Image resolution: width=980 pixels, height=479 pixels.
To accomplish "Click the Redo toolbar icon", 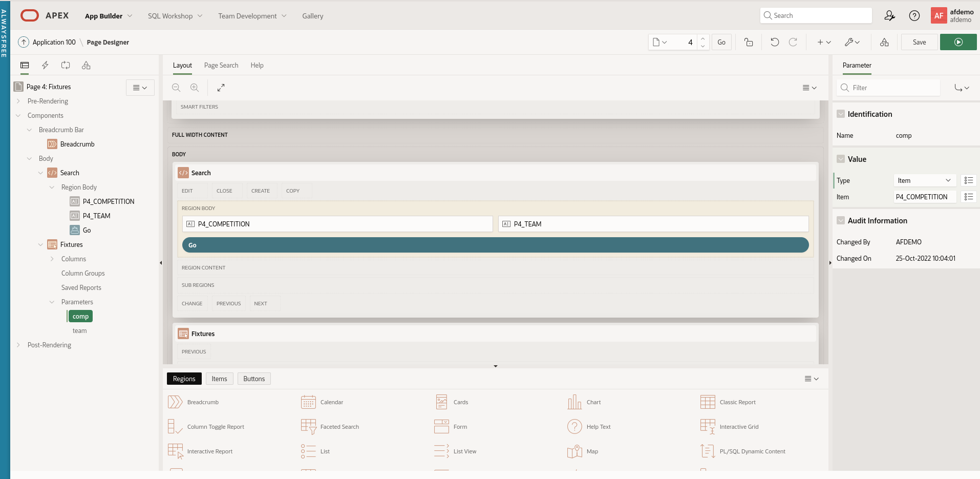I will tap(793, 42).
